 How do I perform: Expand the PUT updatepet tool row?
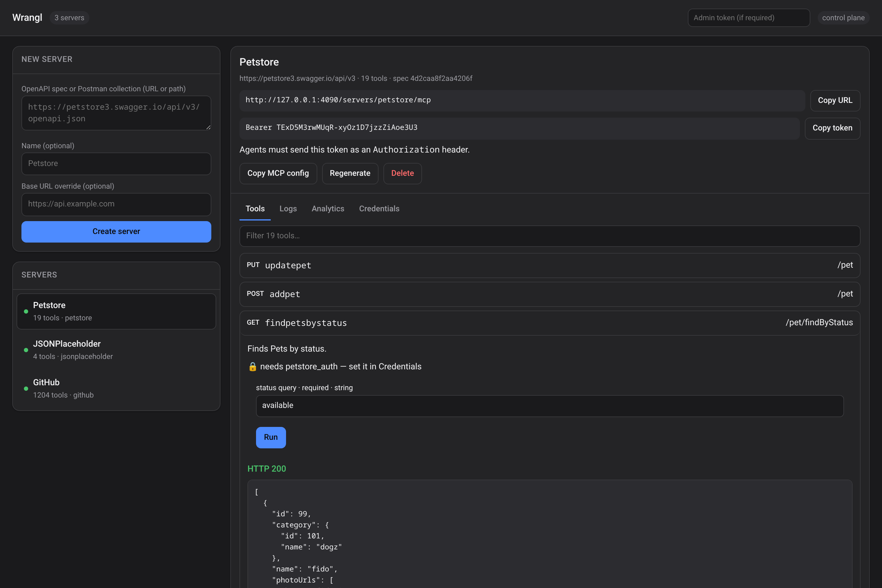pos(550,266)
